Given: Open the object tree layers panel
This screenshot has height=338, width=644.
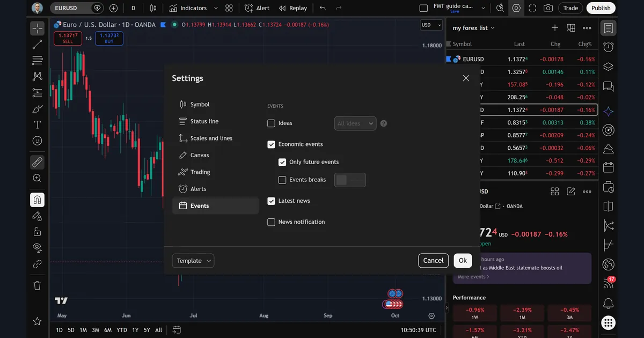Looking at the screenshot, I should 608,67.
